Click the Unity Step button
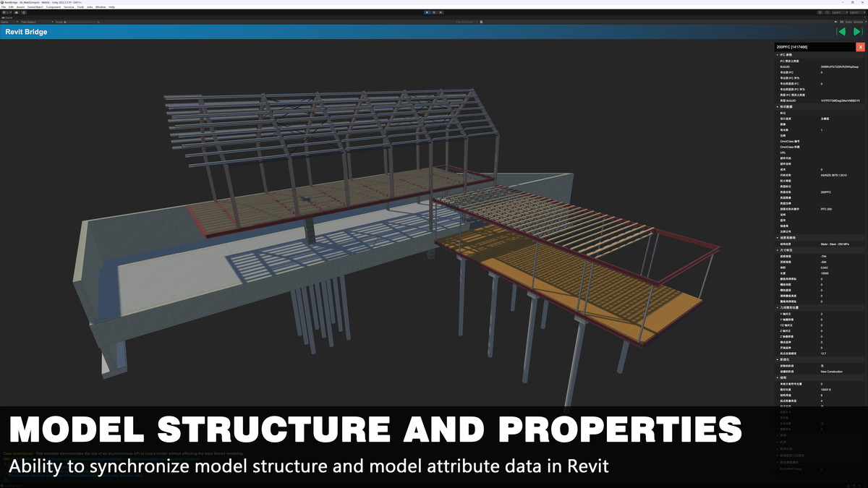The height and width of the screenshot is (488, 868). [x=441, y=12]
